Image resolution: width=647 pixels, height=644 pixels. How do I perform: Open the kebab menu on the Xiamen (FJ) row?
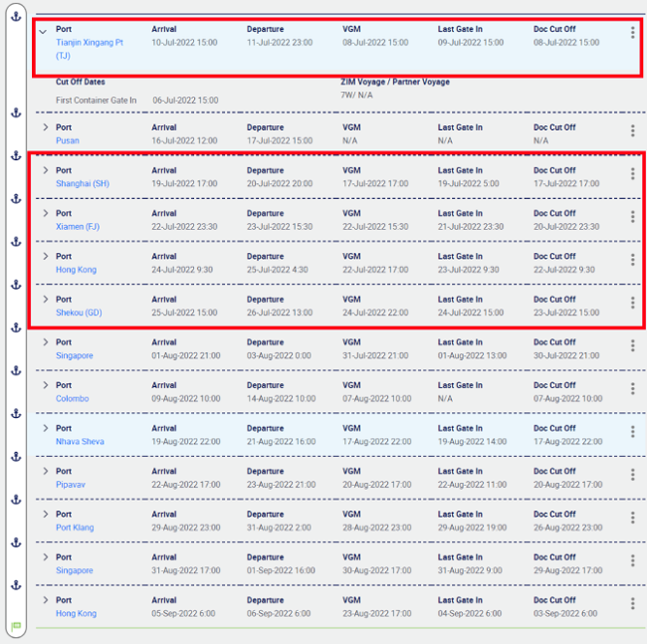coord(632,217)
